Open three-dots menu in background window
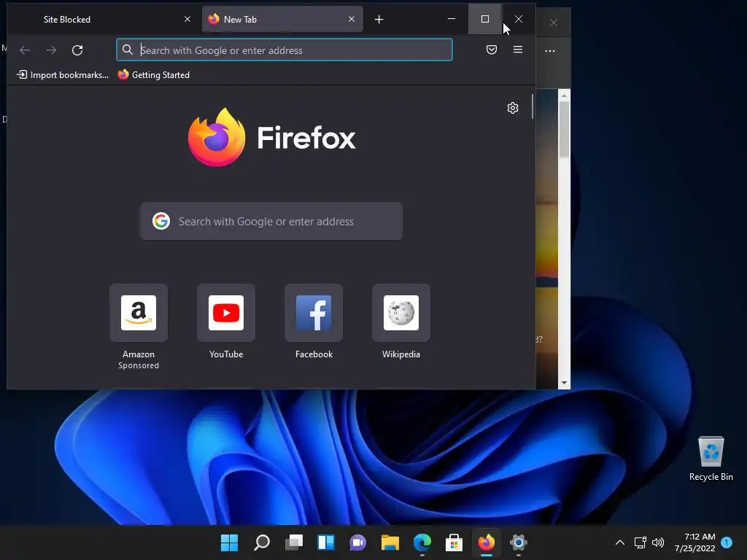 click(x=550, y=50)
